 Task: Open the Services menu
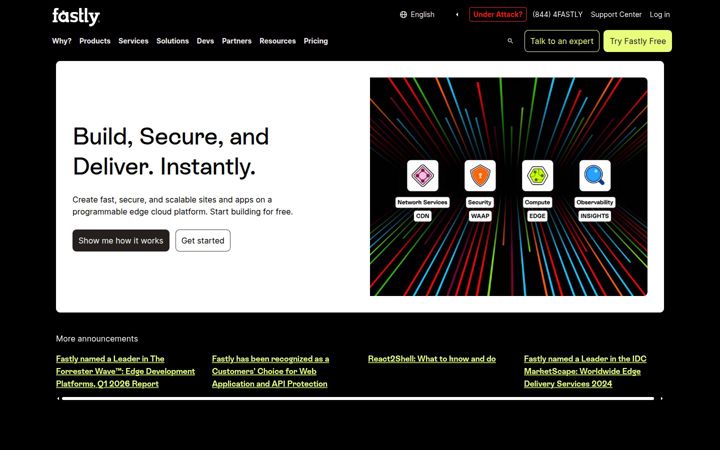(x=133, y=41)
